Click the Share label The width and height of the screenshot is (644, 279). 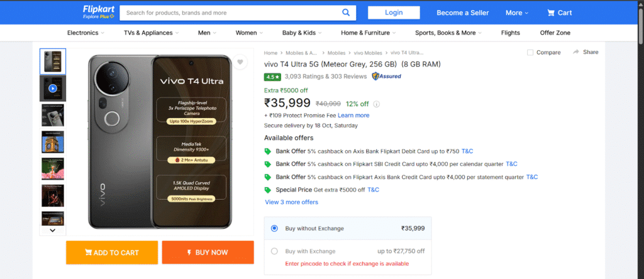point(591,52)
